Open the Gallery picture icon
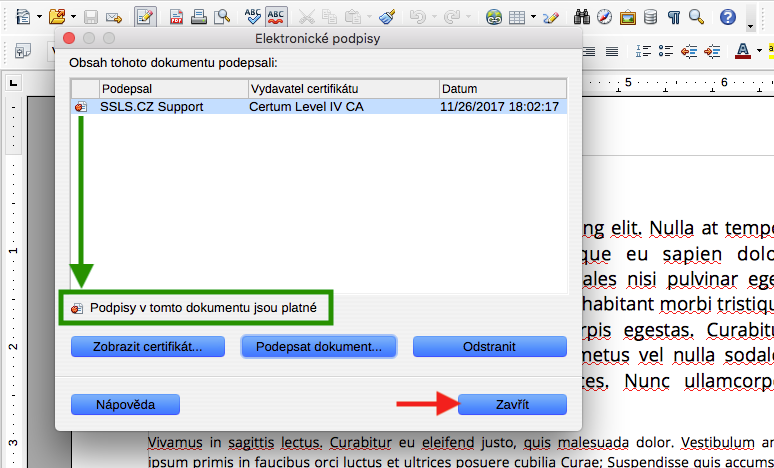 [x=628, y=17]
